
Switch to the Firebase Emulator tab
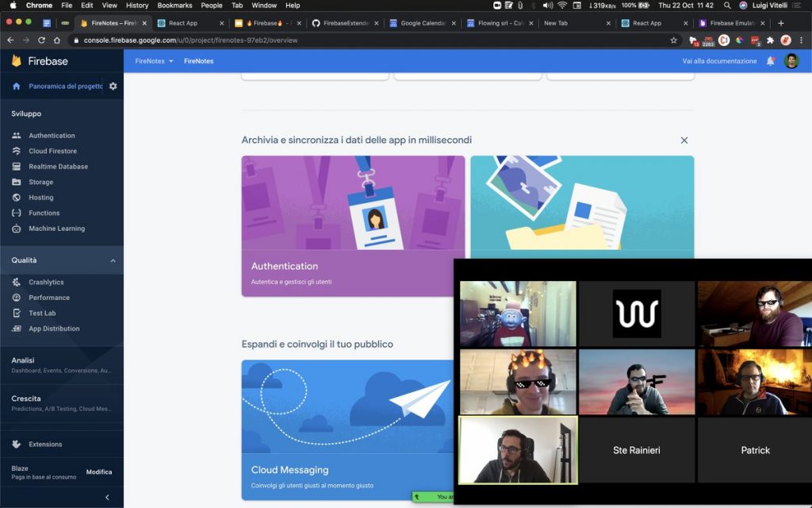click(732, 23)
